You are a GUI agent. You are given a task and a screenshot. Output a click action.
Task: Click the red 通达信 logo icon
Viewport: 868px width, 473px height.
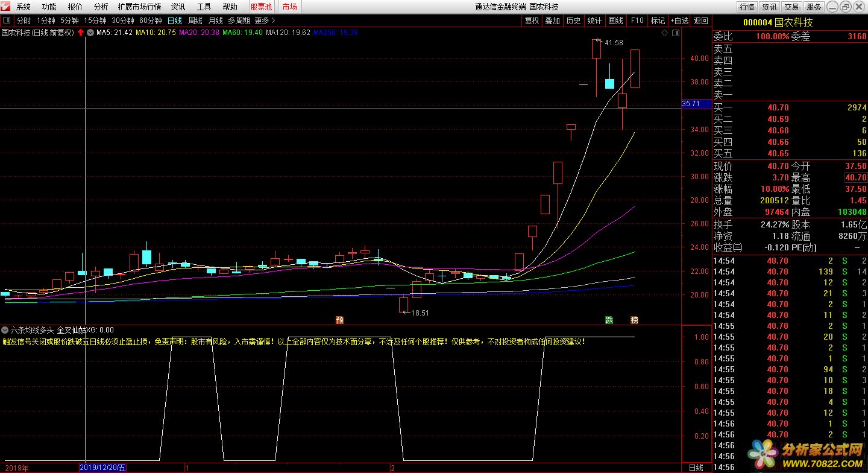(6, 7)
